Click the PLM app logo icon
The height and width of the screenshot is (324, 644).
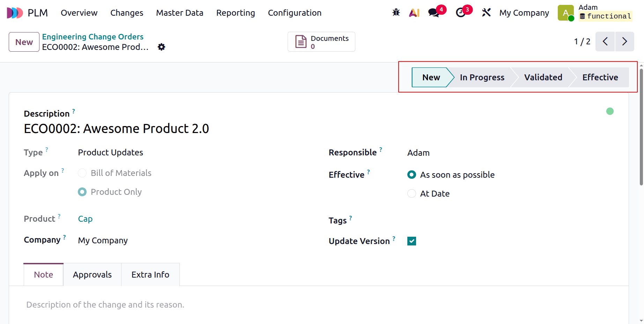point(15,13)
